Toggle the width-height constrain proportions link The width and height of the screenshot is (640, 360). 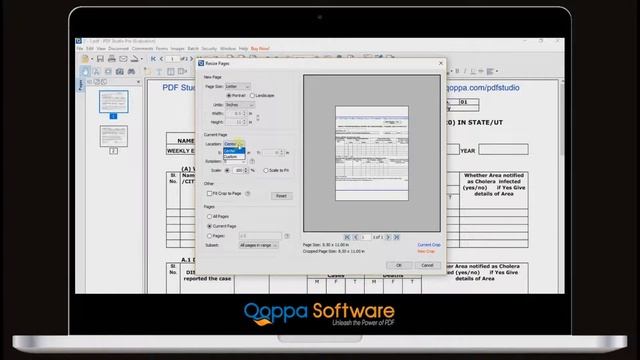click(x=258, y=118)
